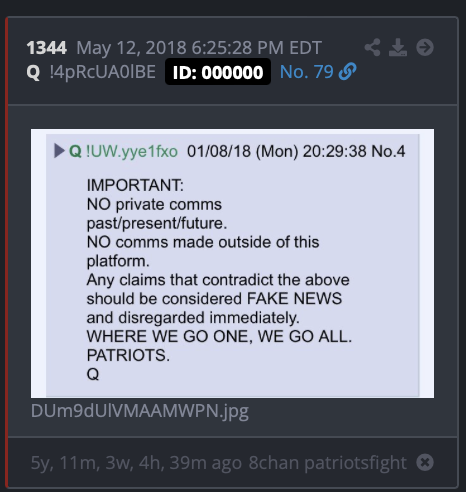Click the green Q !UW.yye1fxo name in image
This screenshot has width=466, height=492.
point(123,151)
